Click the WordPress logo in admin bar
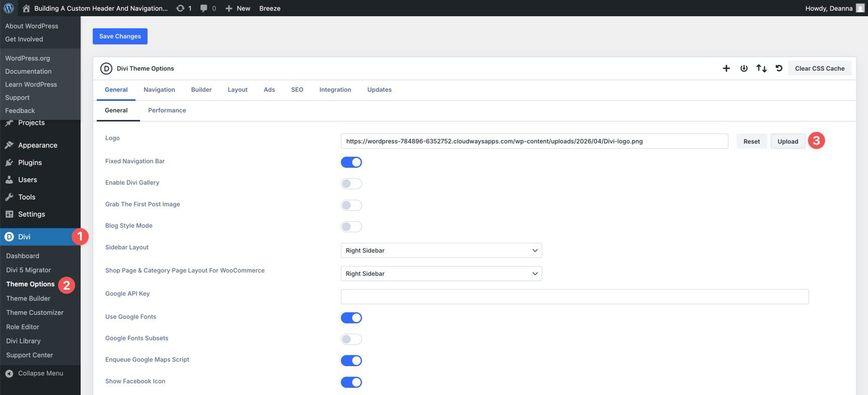The image size is (868, 395). point(9,8)
